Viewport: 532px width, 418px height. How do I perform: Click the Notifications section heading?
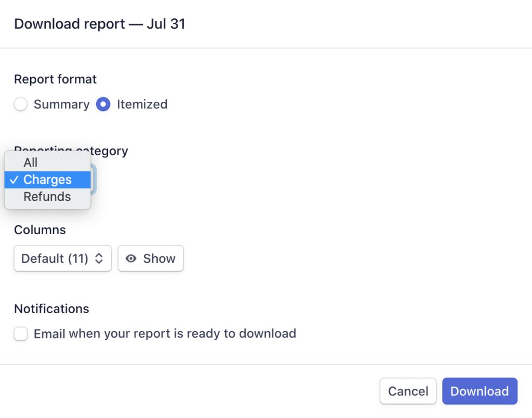pyautogui.click(x=51, y=309)
